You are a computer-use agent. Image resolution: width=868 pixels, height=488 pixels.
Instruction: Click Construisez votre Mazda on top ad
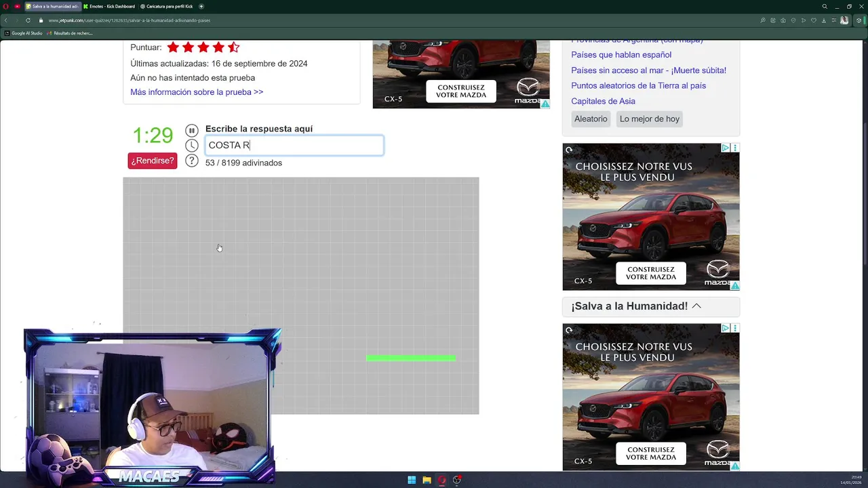tap(461, 91)
